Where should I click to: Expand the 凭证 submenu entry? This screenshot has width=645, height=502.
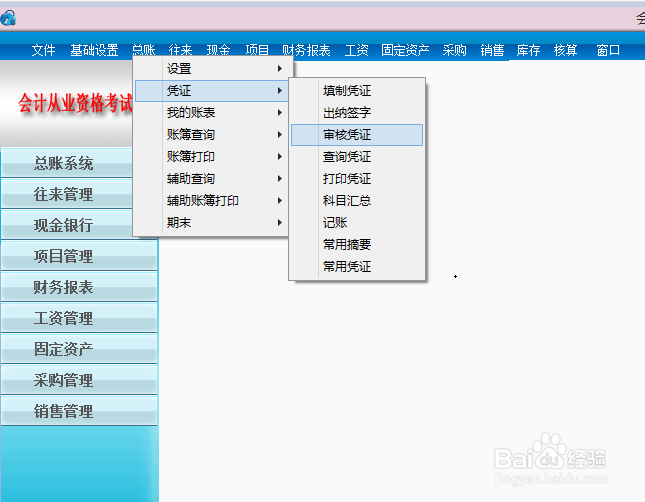point(211,91)
